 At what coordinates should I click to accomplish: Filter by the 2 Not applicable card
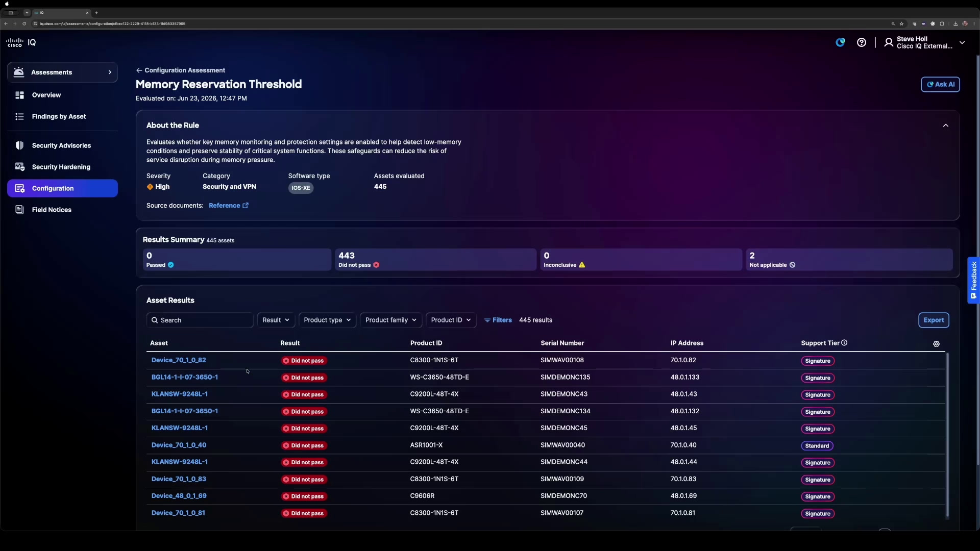pyautogui.click(x=849, y=260)
